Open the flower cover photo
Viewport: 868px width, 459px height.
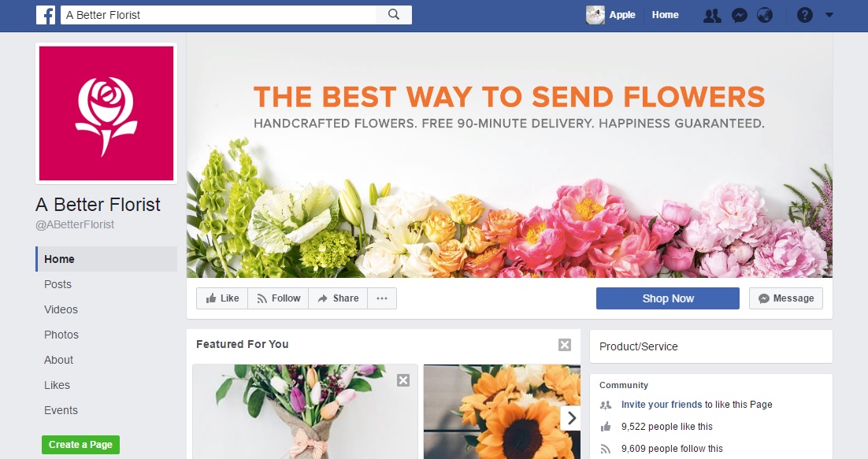510,155
